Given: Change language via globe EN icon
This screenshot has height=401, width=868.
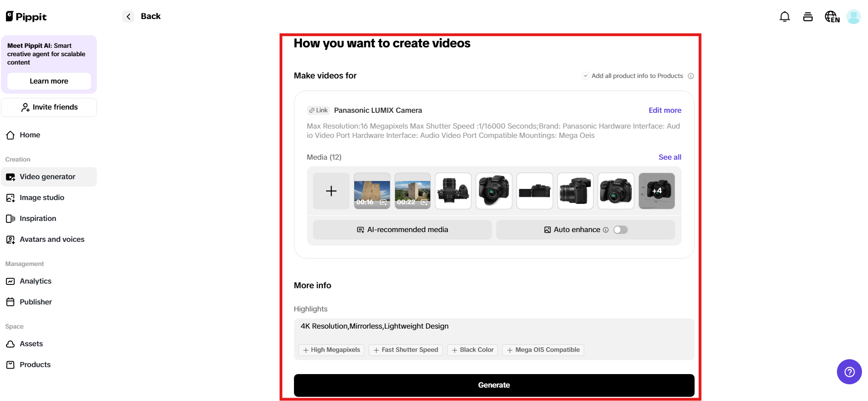Looking at the screenshot, I should coord(832,17).
